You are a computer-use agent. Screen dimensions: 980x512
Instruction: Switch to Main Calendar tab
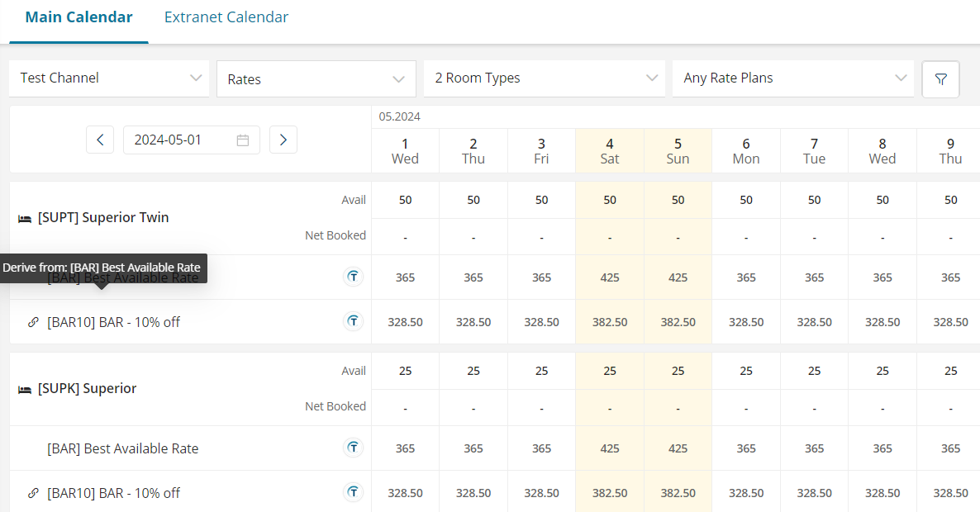78,17
